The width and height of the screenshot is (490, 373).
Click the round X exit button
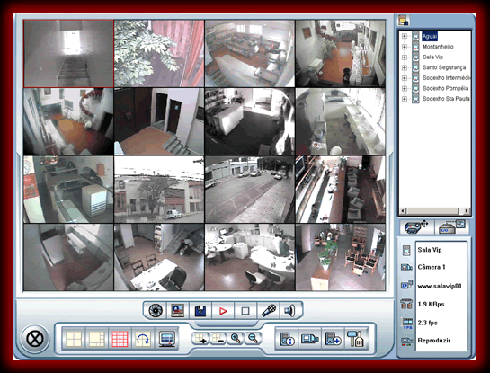click(35, 339)
